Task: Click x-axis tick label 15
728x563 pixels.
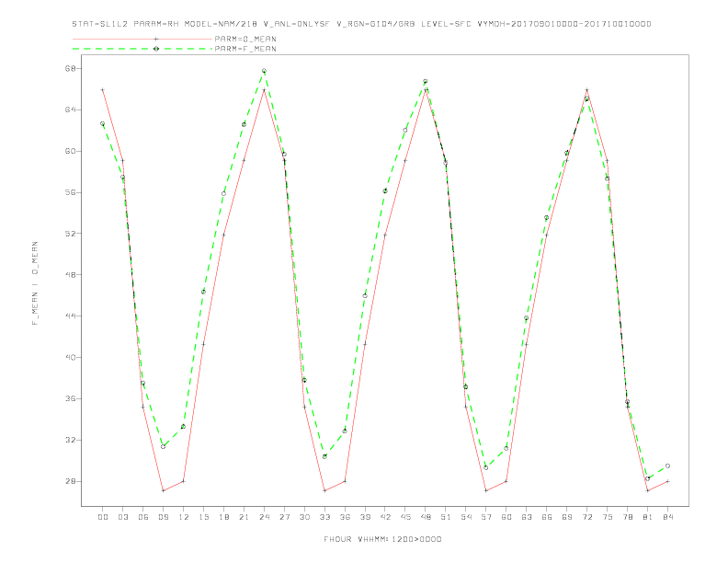Action: pyautogui.click(x=203, y=517)
